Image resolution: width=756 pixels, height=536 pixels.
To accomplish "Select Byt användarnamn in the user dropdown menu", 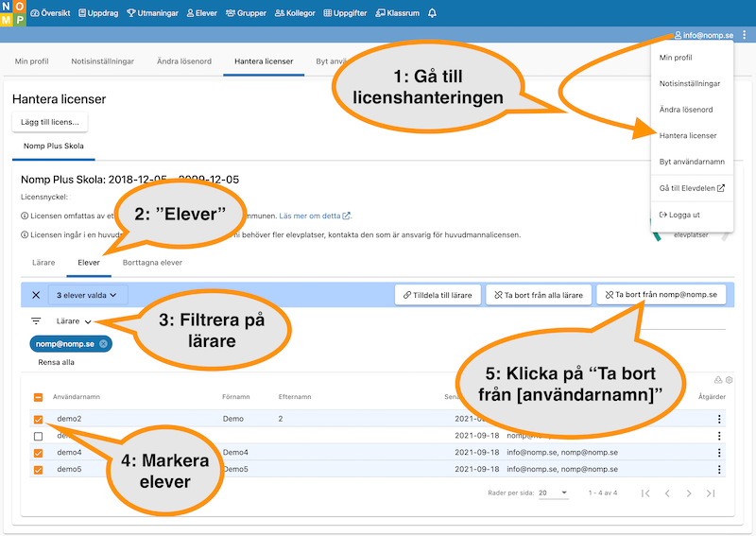I will [692, 162].
